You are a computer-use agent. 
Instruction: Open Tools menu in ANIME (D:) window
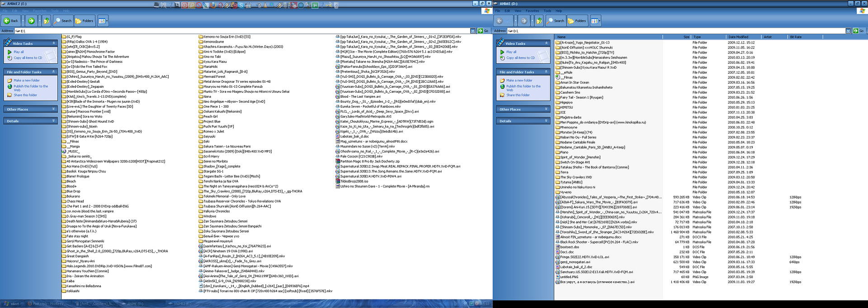tap(547, 11)
